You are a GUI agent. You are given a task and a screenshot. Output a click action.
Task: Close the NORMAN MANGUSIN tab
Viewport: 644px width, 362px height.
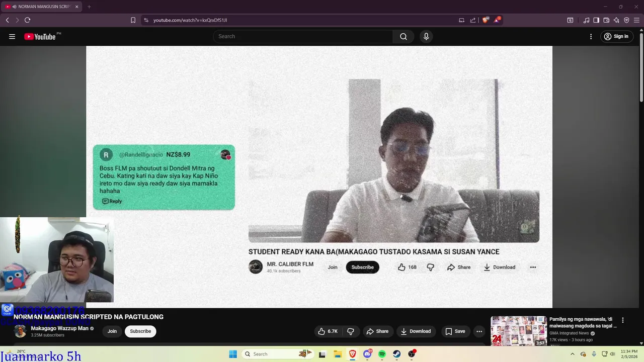click(x=76, y=7)
